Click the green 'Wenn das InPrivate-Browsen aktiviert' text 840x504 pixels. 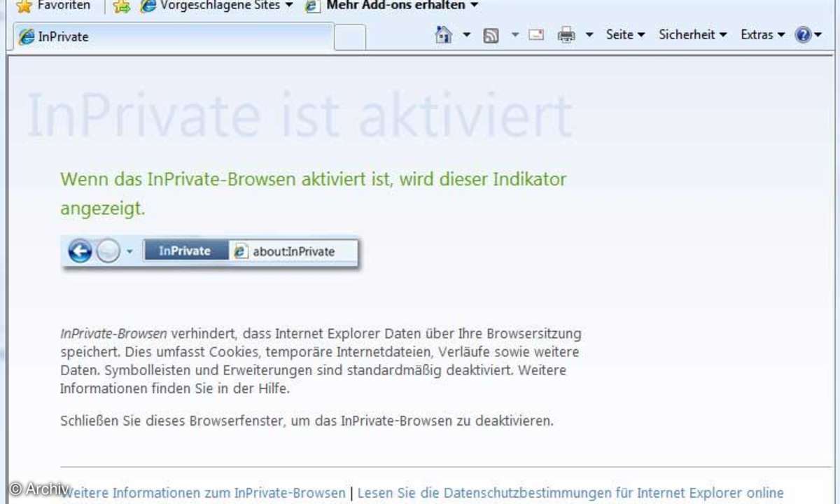pyautogui.click(x=314, y=193)
